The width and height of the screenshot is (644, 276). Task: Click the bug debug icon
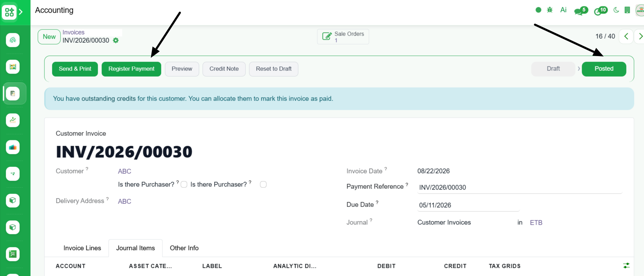pyautogui.click(x=550, y=10)
